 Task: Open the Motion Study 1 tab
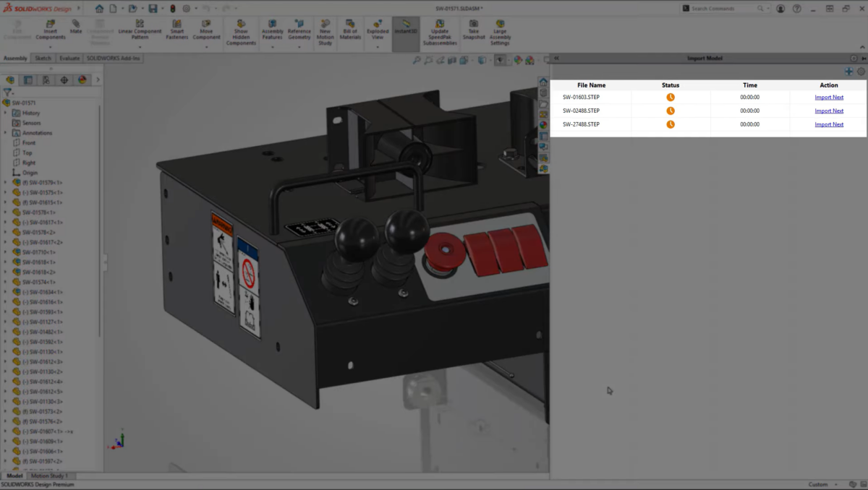pyautogui.click(x=49, y=476)
